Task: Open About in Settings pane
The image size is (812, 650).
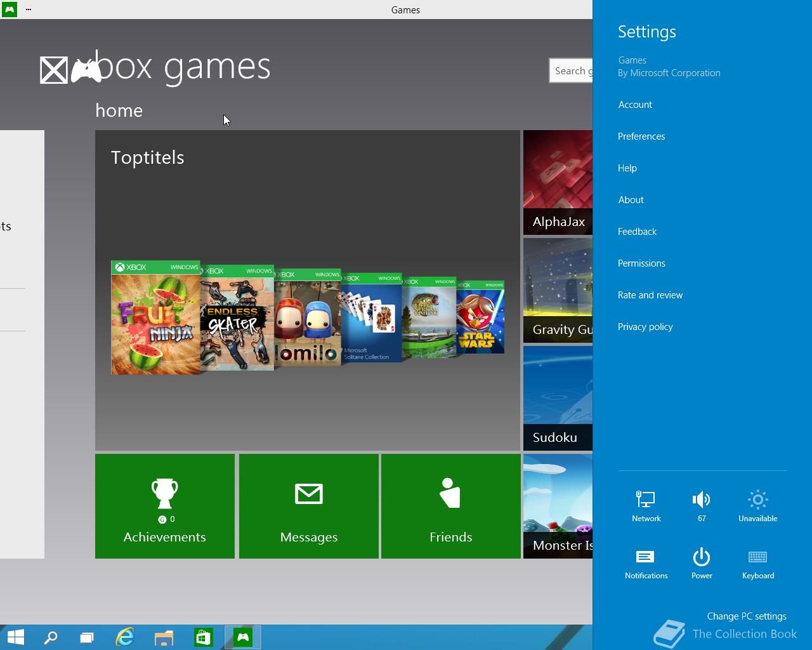Action: [x=631, y=200]
